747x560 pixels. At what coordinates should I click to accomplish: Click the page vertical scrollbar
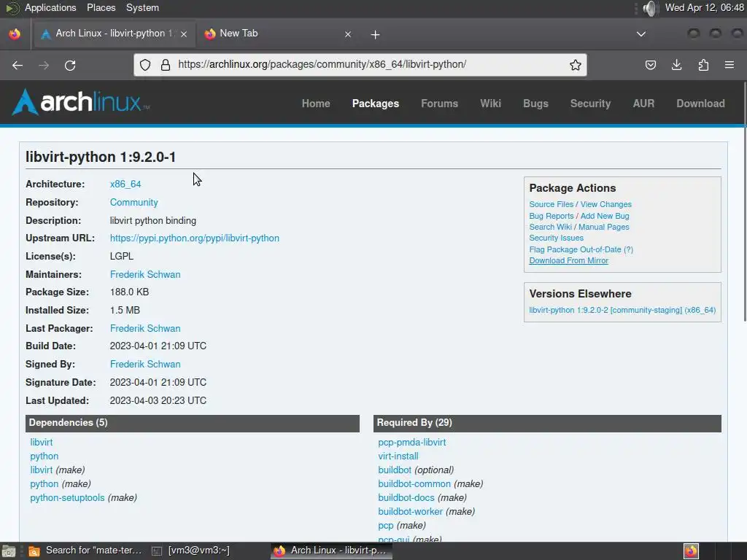[x=744, y=203]
